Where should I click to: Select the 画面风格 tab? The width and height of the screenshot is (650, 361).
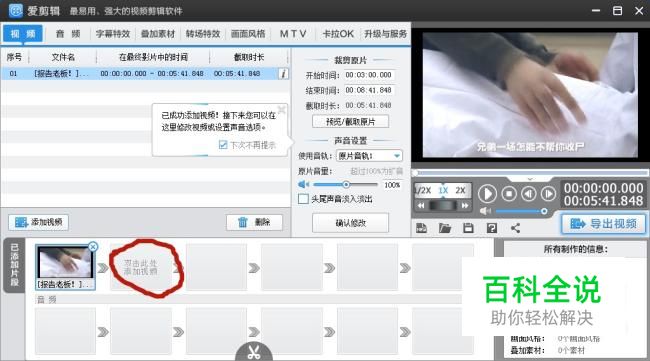[248, 34]
